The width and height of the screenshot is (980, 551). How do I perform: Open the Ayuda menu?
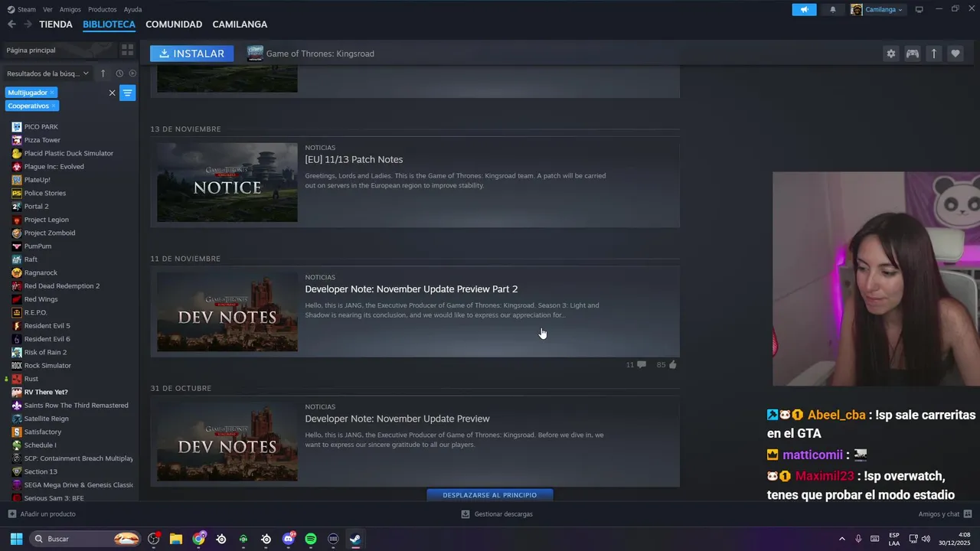pyautogui.click(x=132, y=9)
